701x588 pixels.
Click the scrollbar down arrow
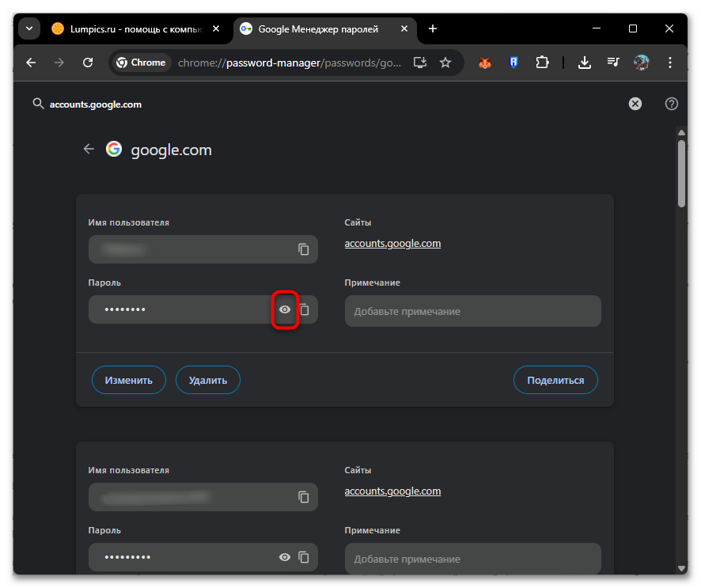(681, 569)
